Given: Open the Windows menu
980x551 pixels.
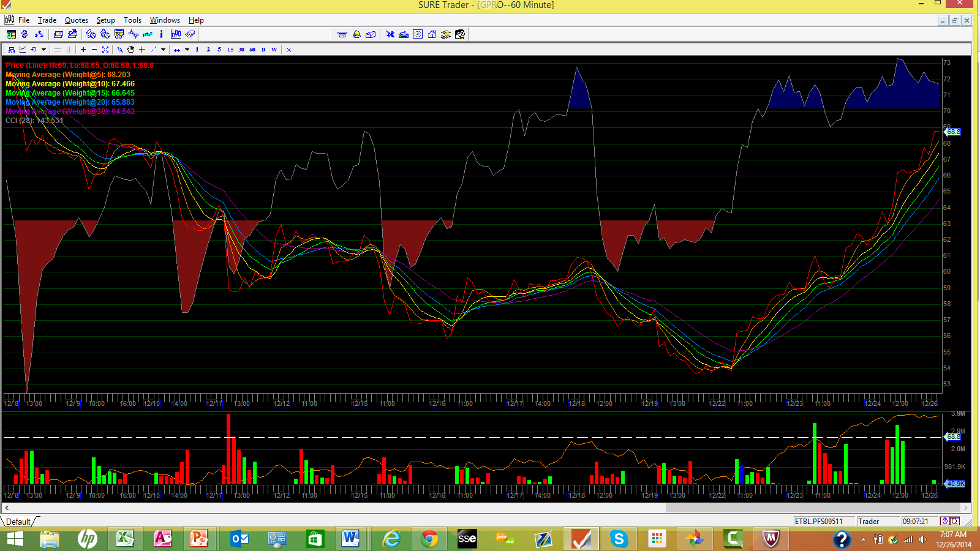Looking at the screenshot, I should point(165,20).
